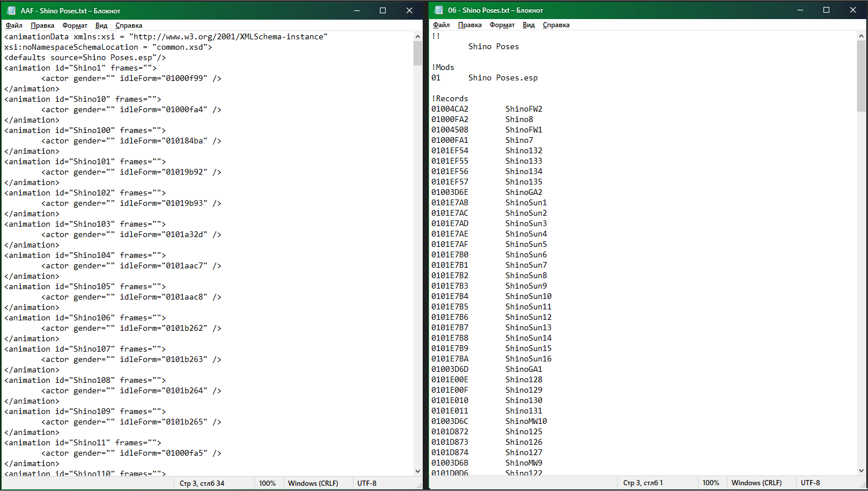Click record 0101E7BA ShinoSun16
Screen dimensions: 868x491
[x=492, y=359]
